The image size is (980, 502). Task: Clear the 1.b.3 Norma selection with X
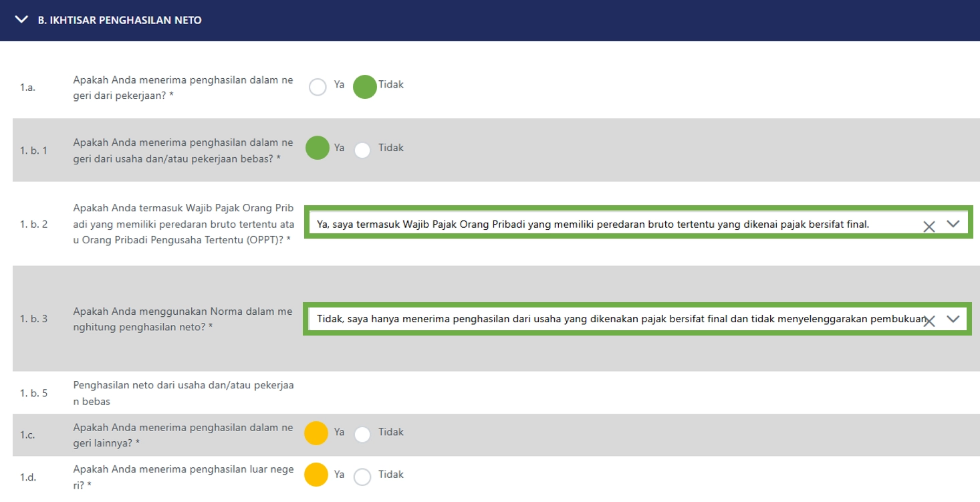pos(929,321)
